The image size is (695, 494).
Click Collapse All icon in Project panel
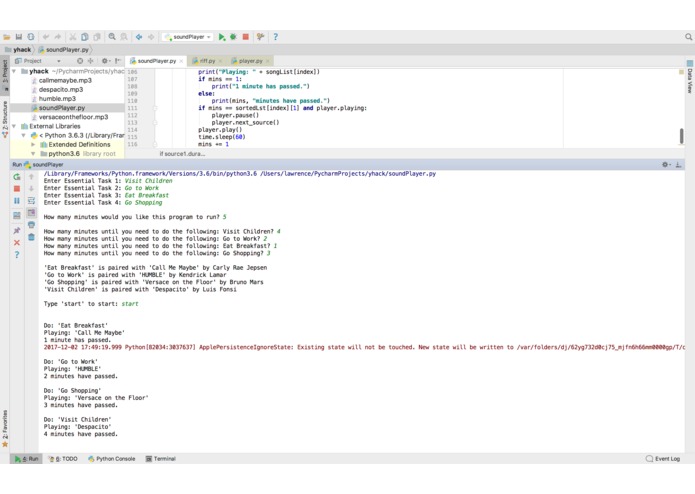point(90,61)
